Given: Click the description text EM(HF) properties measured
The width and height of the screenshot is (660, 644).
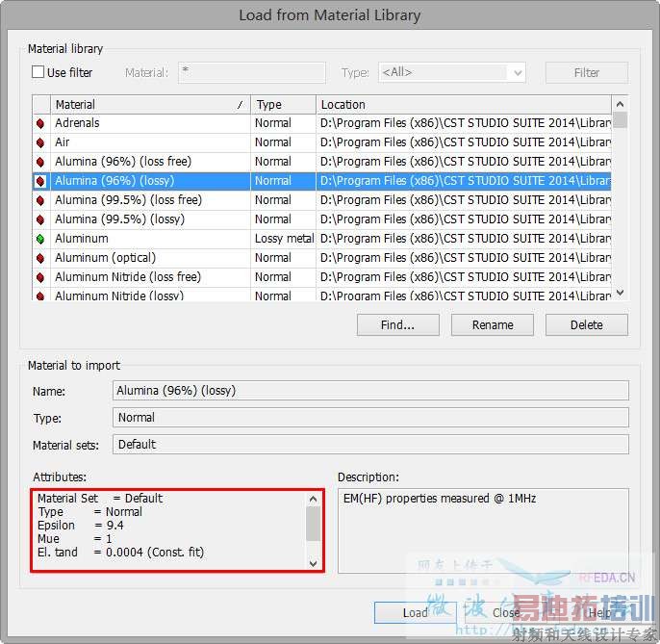Looking at the screenshot, I should click(x=440, y=499).
